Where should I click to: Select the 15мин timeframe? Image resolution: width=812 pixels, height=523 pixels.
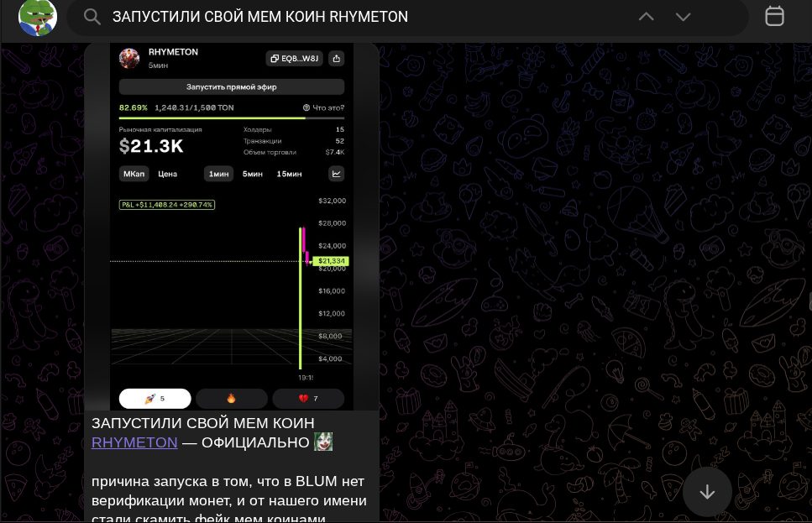pos(289,174)
